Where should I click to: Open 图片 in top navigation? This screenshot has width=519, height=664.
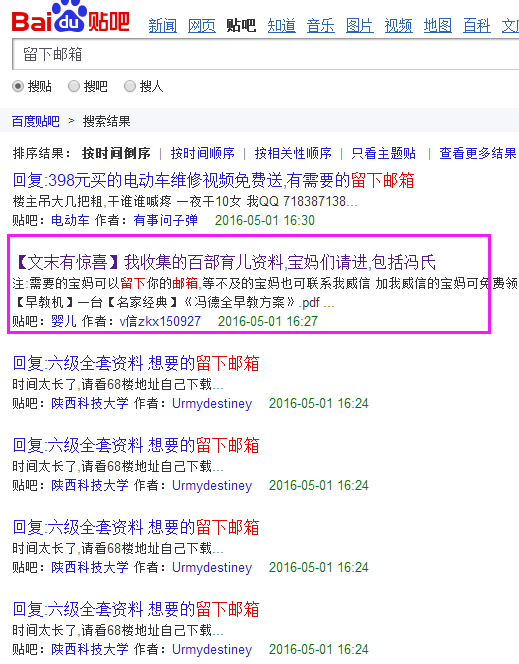tap(359, 26)
